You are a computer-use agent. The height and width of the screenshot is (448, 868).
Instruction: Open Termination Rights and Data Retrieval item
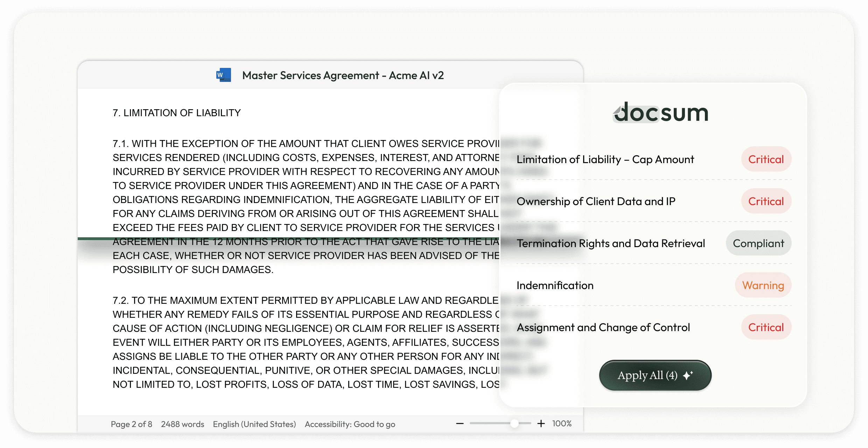(x=611, y=243)
